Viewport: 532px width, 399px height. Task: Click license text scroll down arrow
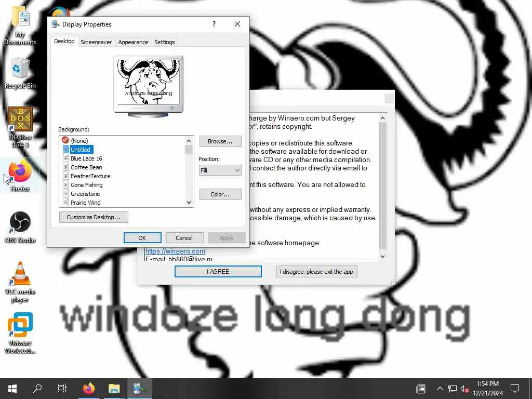pyautogui.click(x=383, y=257)
